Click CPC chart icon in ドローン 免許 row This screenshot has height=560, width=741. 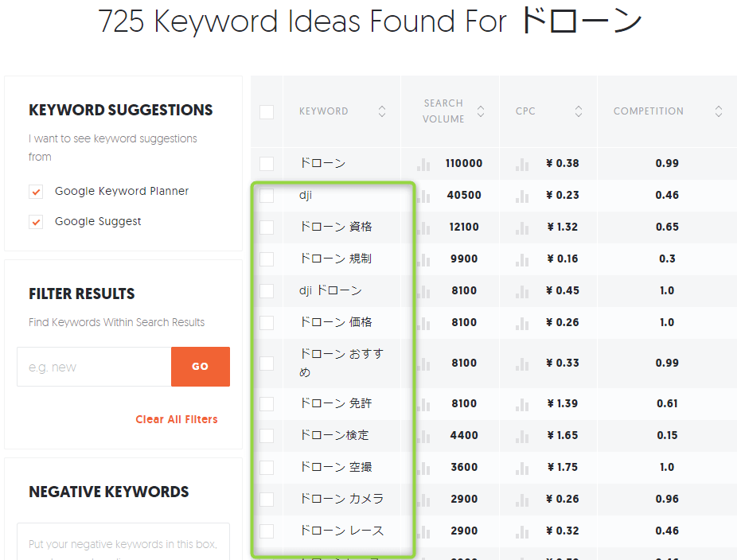pyautogui.click(x=522, y=404)
